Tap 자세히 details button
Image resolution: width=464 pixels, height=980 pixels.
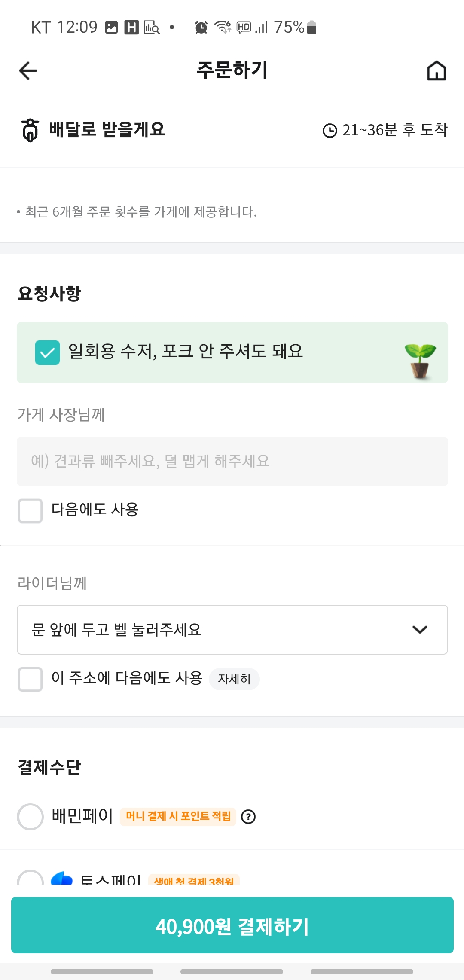(x=234, y=679)
